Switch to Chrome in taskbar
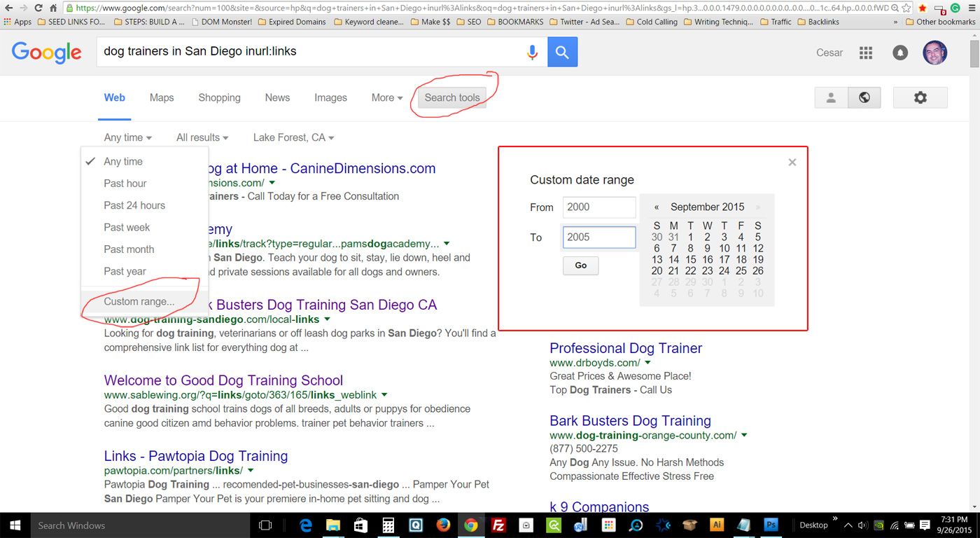 (470, 525)
